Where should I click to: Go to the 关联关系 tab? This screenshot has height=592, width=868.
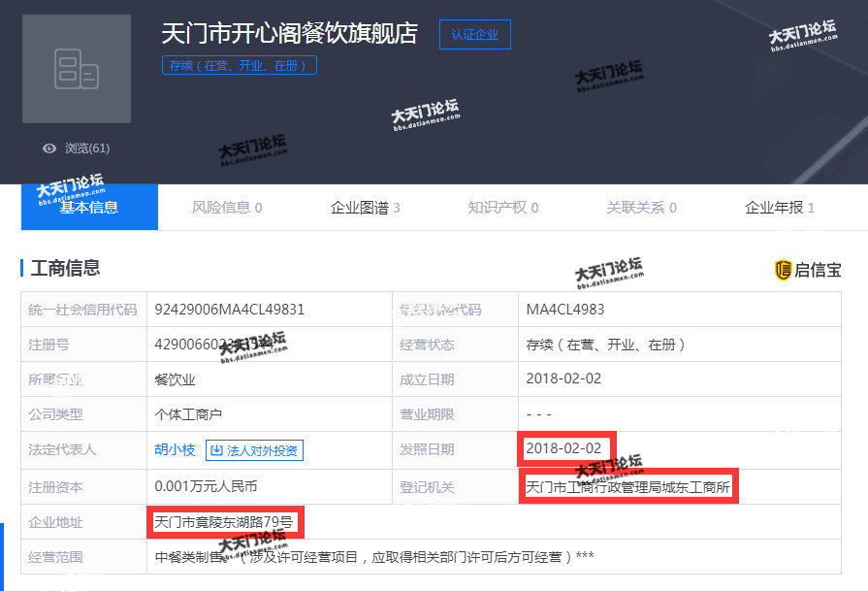point(641,207)
